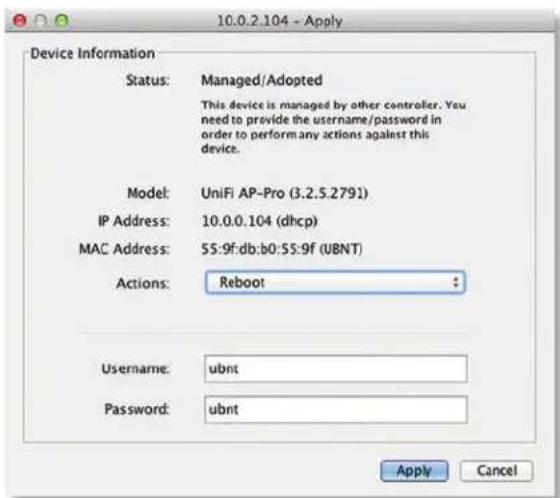Image resolution: width=560 pixels, height=498 pixels.
Task: Click the Password input field
Action: point(336,409)
